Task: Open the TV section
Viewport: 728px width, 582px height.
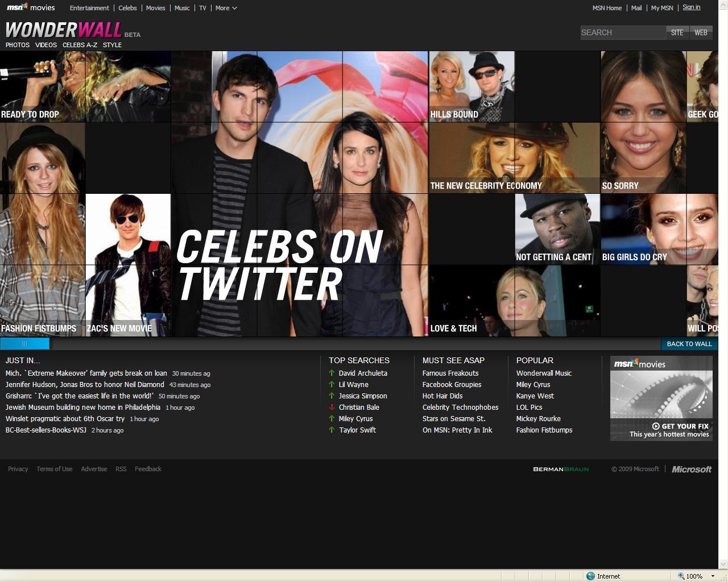Action: point(202,8)
